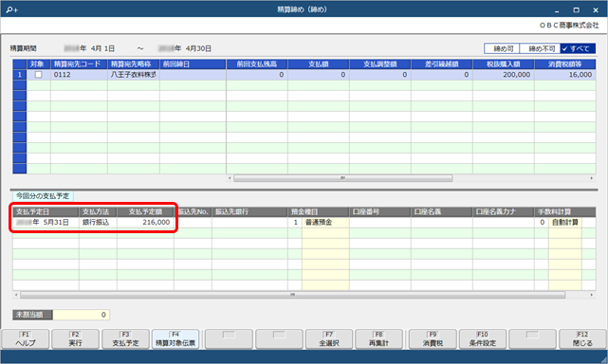Click the 4月30日 period end date
Screen dimensions: 608x364
pos(198,48)
